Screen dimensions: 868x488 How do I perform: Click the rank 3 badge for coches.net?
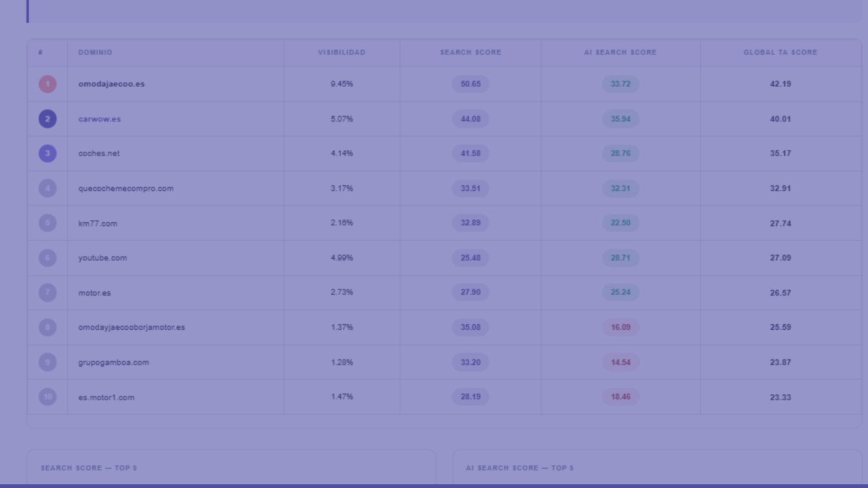tap(47, 153)
